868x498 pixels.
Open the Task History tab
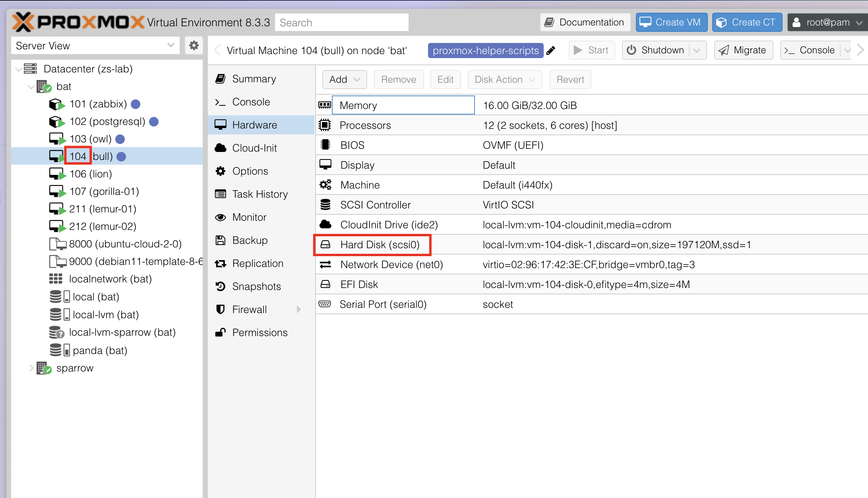click(x=261, y=194)
